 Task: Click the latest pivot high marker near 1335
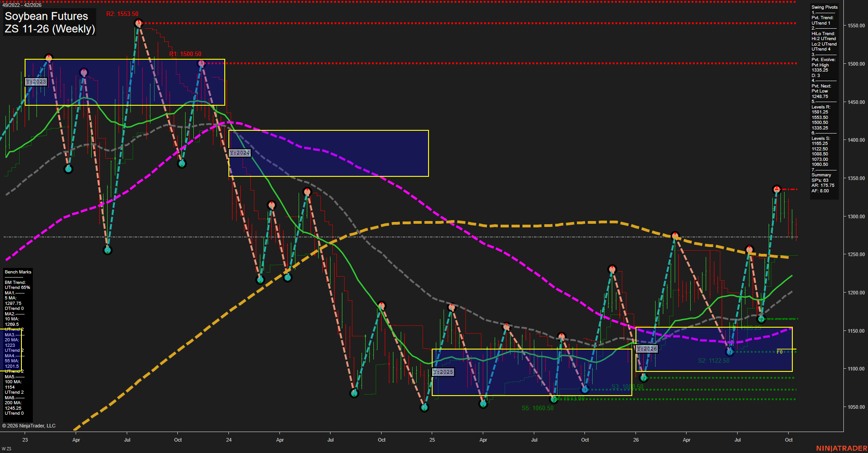click(777, 189)
